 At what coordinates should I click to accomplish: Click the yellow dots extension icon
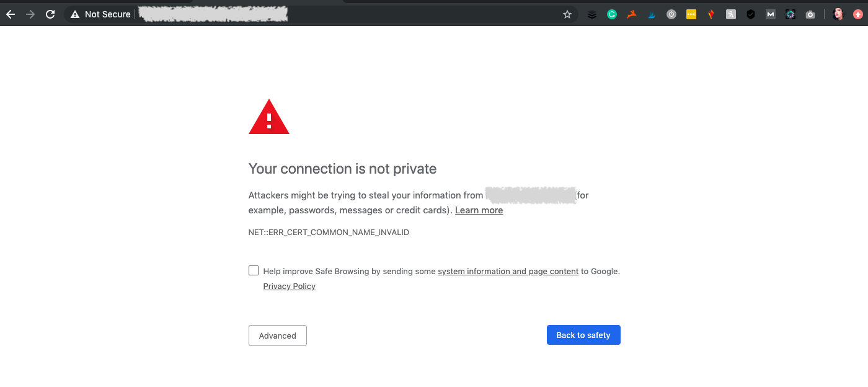(x=691, y=14)
